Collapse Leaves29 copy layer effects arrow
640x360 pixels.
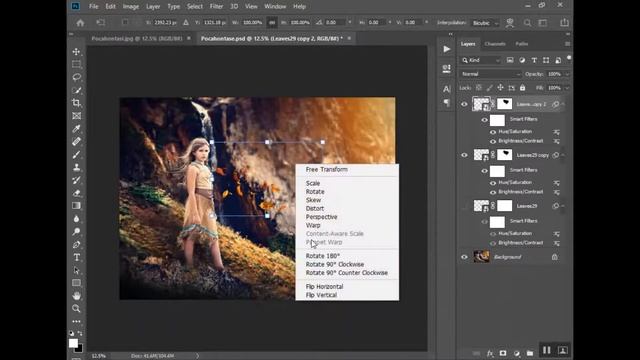(x=563, y=155)
